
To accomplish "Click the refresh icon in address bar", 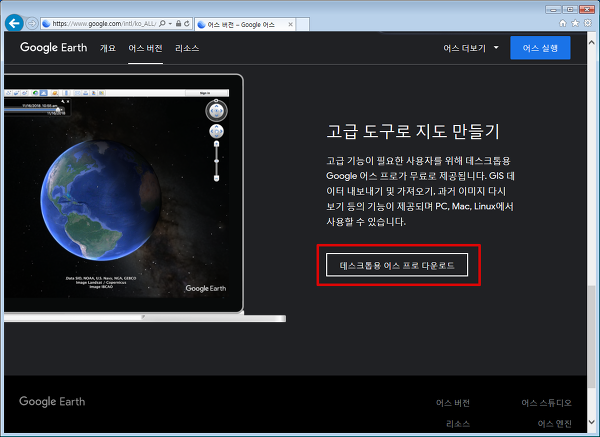I will 187,24.
